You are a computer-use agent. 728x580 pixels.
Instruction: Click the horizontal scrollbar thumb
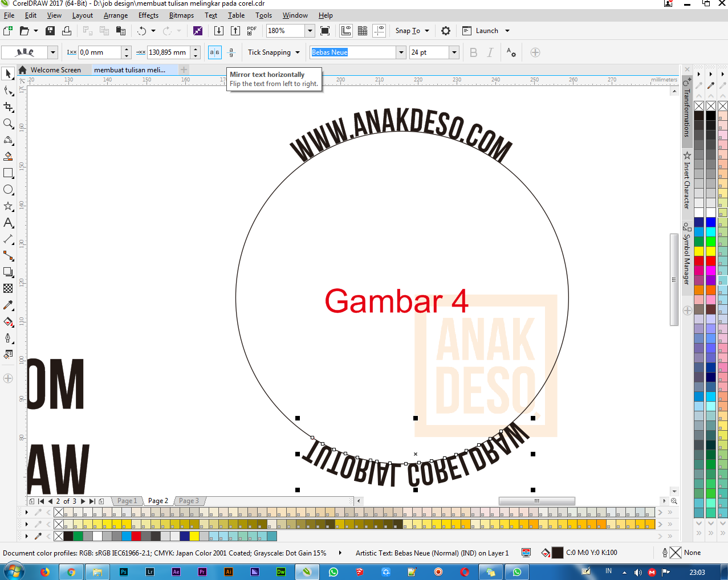coord(536,501)
